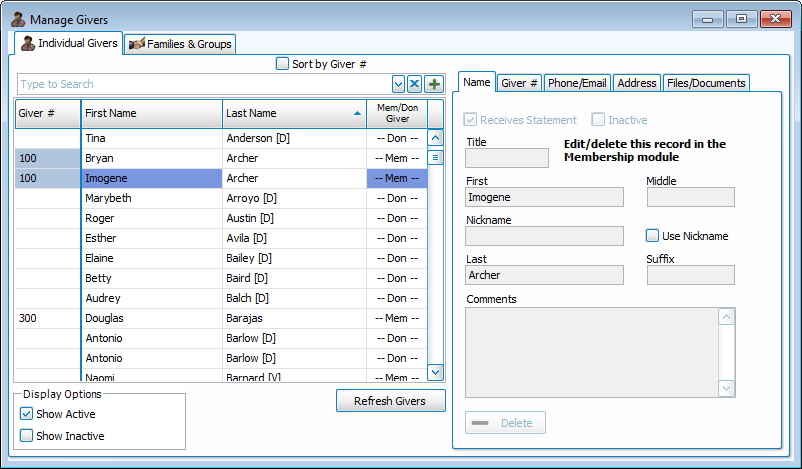Click the Families & Groups tab icon

tap(137, 44)
